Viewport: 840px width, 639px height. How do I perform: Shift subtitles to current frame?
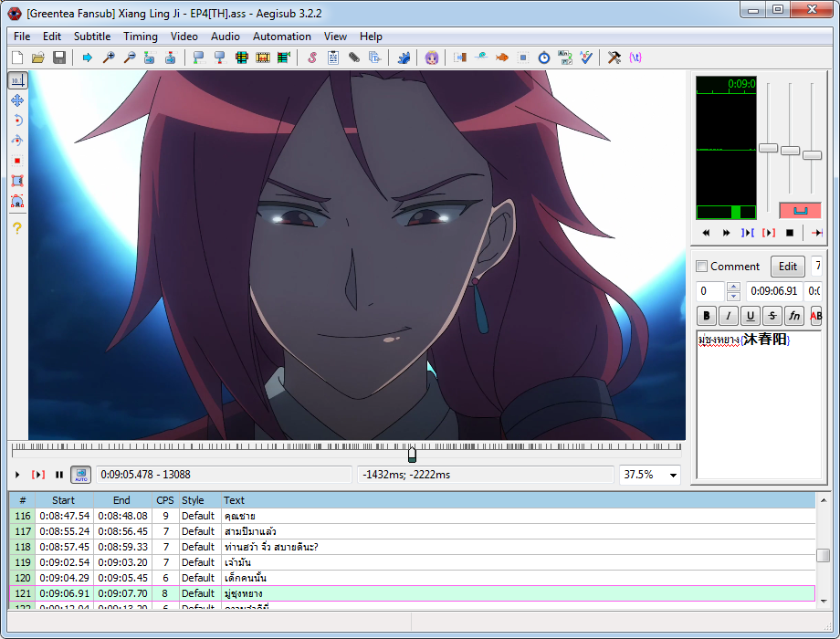(x=283, y=58)
